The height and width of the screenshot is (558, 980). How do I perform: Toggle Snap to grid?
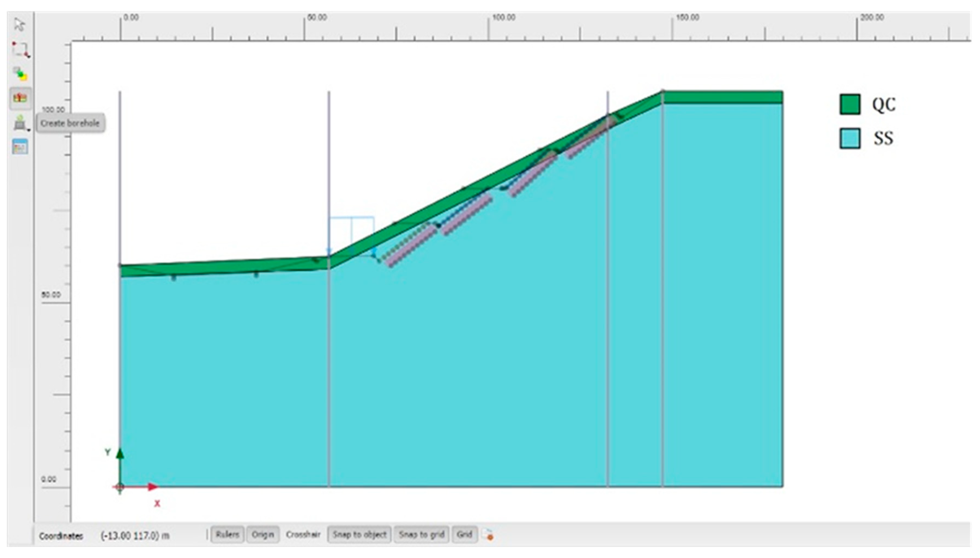[x=421, y=535]
